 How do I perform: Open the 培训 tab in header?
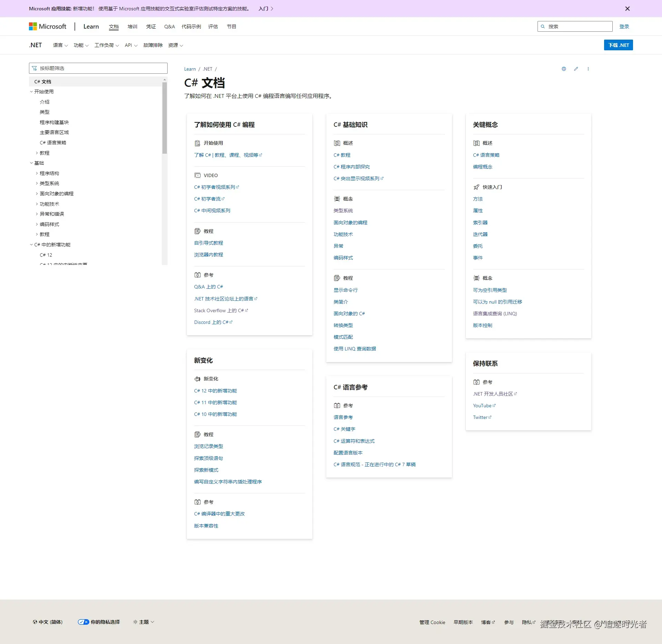click(x=132, y=27)
